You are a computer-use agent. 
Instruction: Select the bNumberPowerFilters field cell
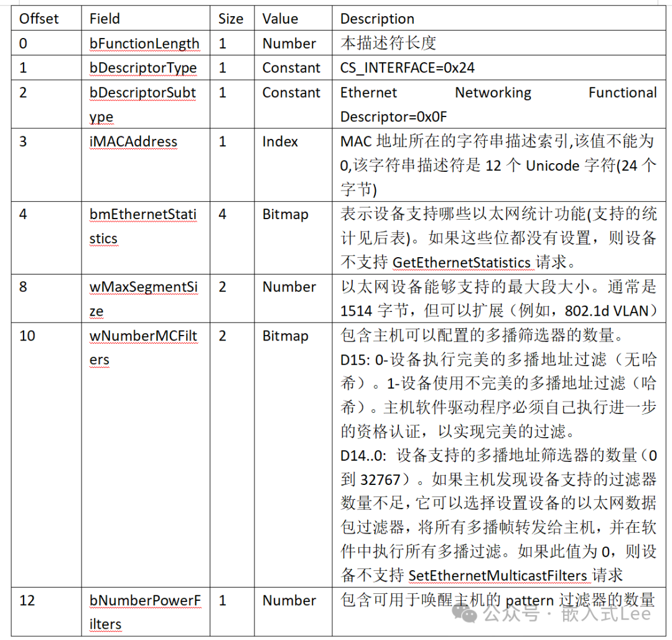coord(145,612)
